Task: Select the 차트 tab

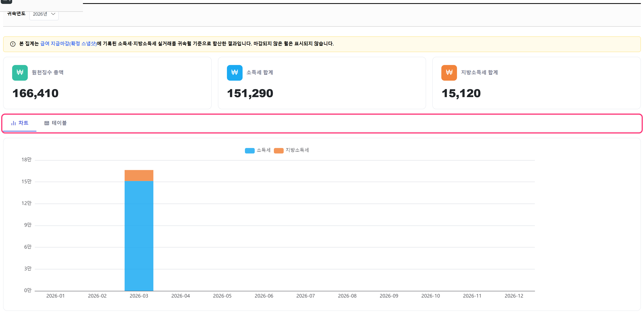Action: pos(20,123)
